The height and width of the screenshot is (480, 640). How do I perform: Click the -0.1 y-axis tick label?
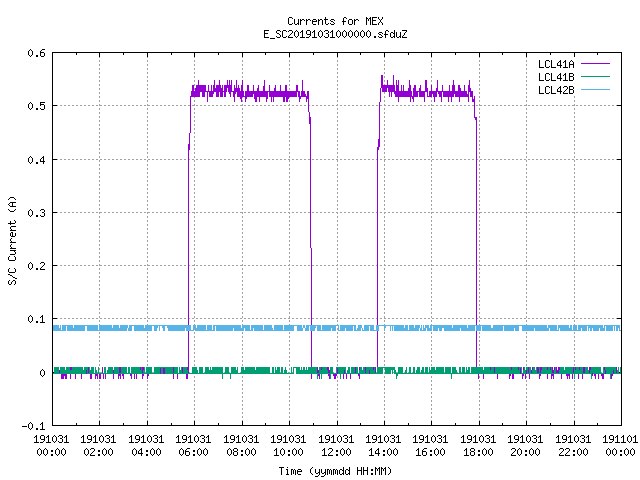point(33,426)
